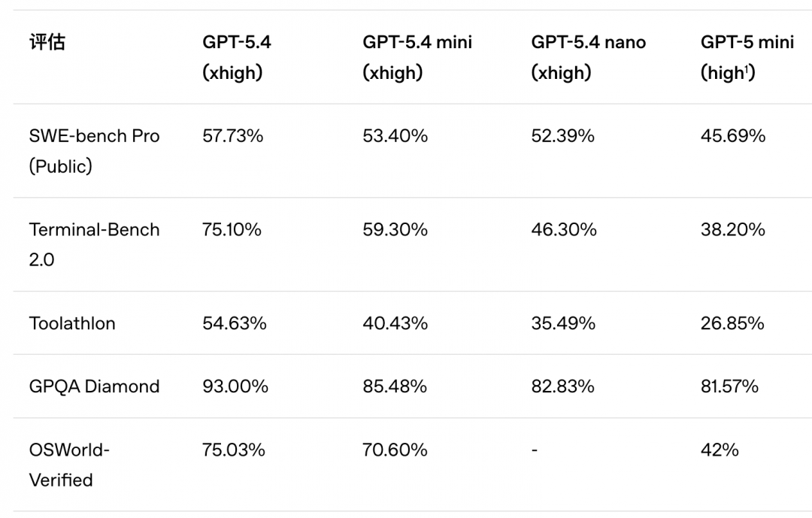812x518 pixels.
Task: Select the SWE-bench Pro (Public) row label
Action: coord(94,150)
